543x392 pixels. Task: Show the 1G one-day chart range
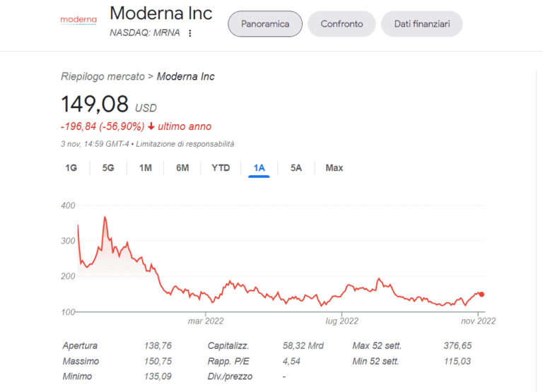pyautogui.click(x=71, y=168)
